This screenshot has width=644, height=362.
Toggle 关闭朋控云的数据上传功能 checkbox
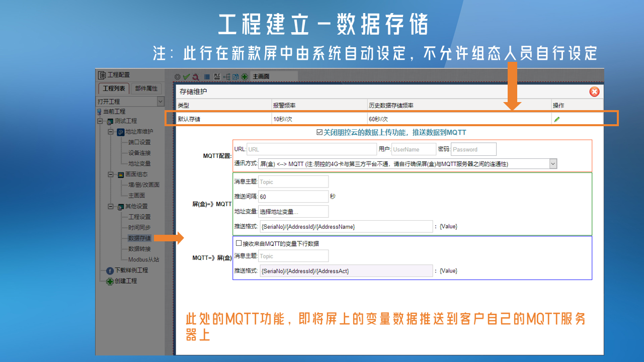point(319,132)
